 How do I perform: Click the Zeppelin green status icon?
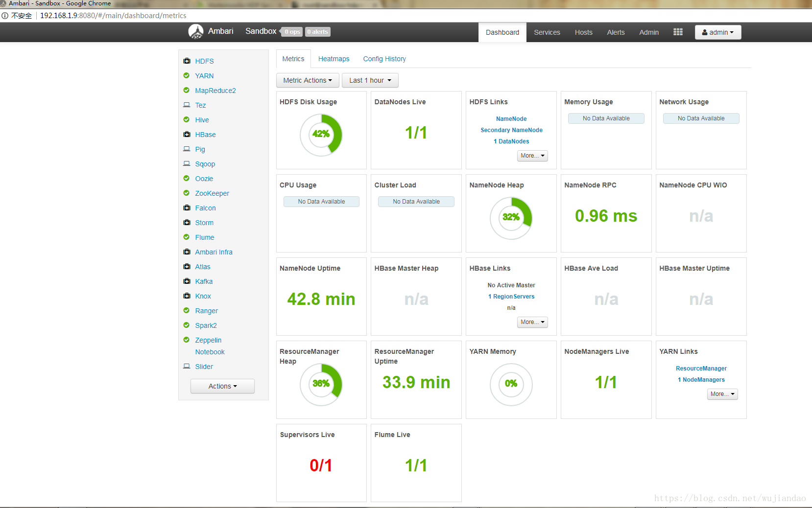click(x=187, y=340)
